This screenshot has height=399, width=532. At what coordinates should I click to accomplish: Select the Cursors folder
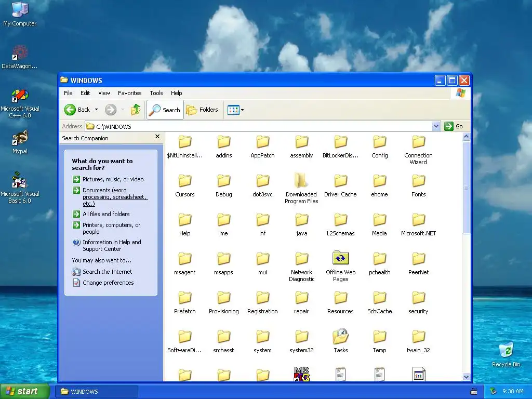pos(185,185)
